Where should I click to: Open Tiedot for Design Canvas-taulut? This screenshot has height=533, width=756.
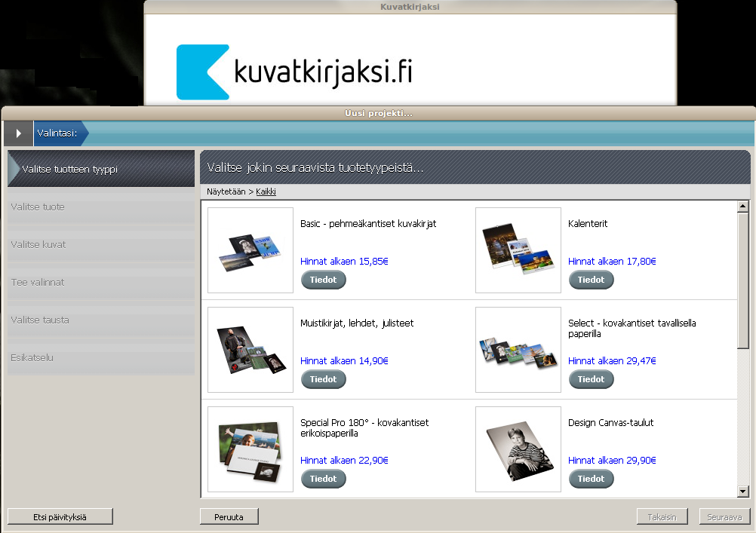pos(592,479)
